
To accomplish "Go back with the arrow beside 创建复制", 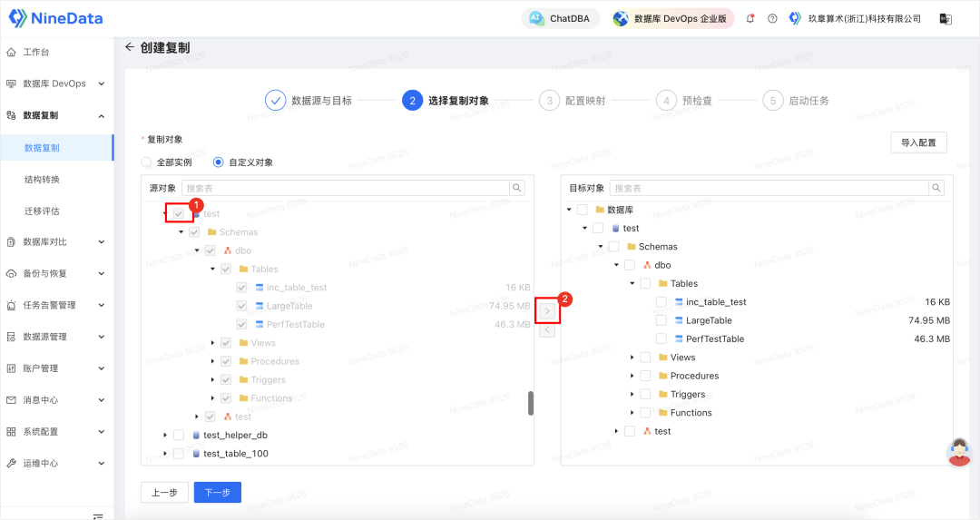I will pyautogui.click(x=130, y=47).
